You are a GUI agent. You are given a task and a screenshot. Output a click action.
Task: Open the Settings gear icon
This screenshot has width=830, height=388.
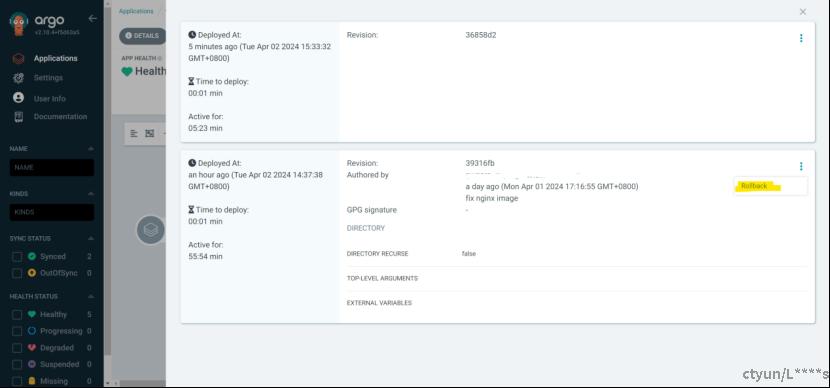click(x=19, y=78)
